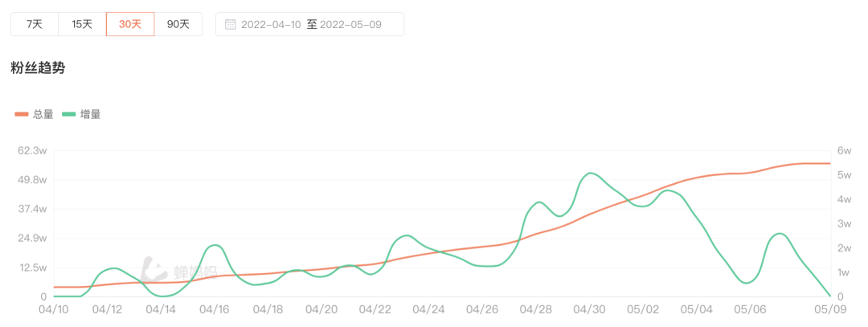This screenshot has width=868, height=327.
Task: Switch to the 90天 range tab
Action: pos(178,24)
